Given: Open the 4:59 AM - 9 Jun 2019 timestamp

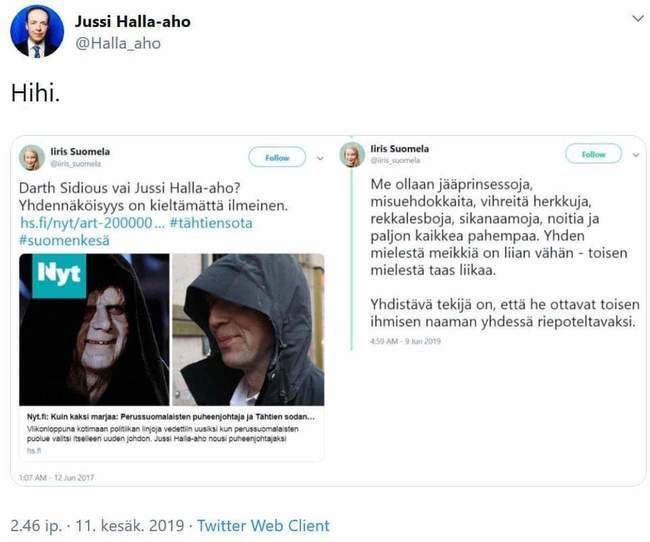Looking at the screenshot, I should coord(405,341).
